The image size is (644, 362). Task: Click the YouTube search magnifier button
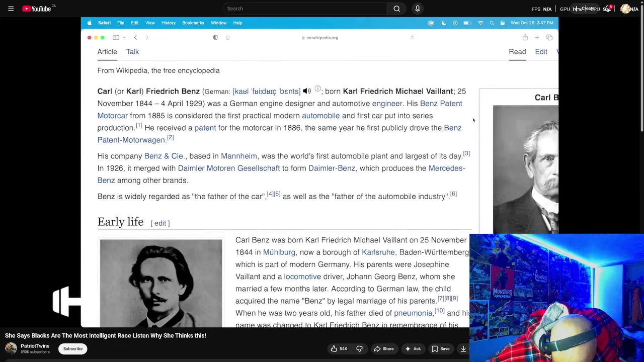397,9
